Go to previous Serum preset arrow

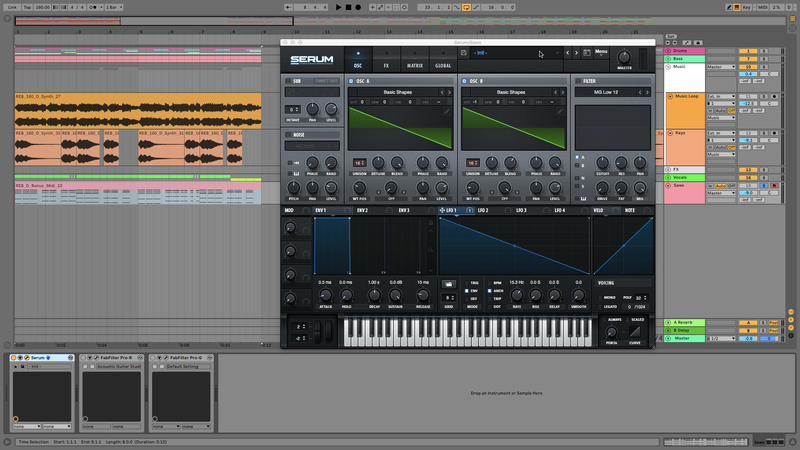(x=567, y=53)
